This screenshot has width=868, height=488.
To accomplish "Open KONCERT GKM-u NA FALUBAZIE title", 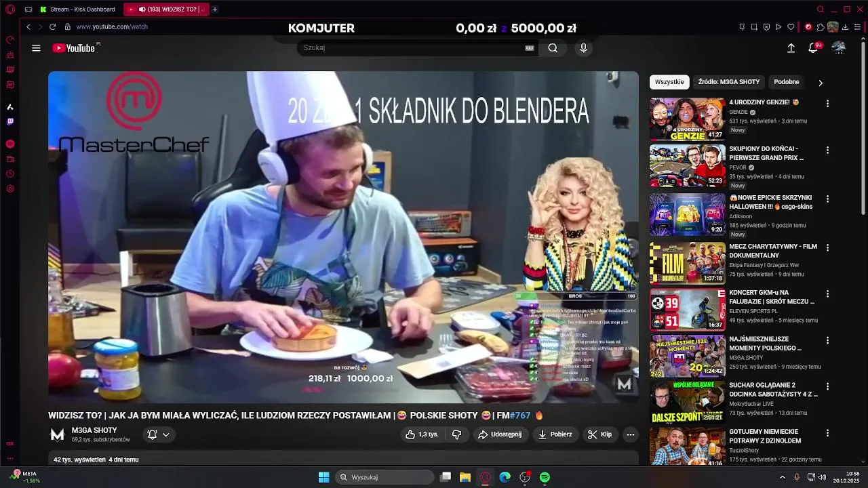I will pyautogui.click(x=772, y=297).
